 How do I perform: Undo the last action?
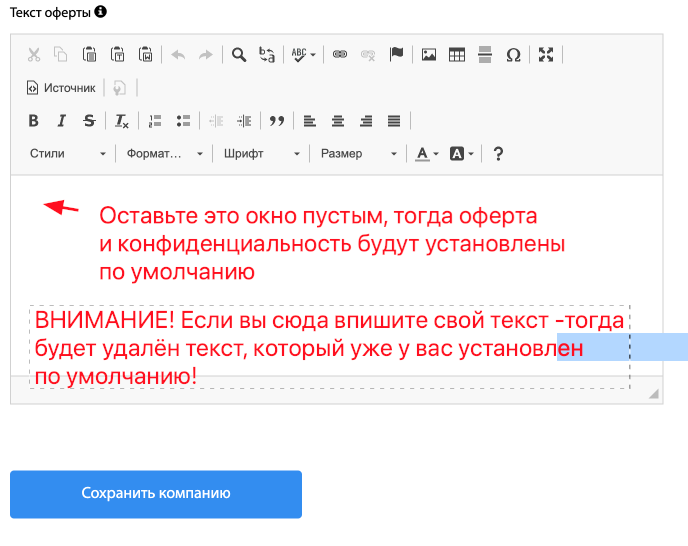[x=178, y=55]
